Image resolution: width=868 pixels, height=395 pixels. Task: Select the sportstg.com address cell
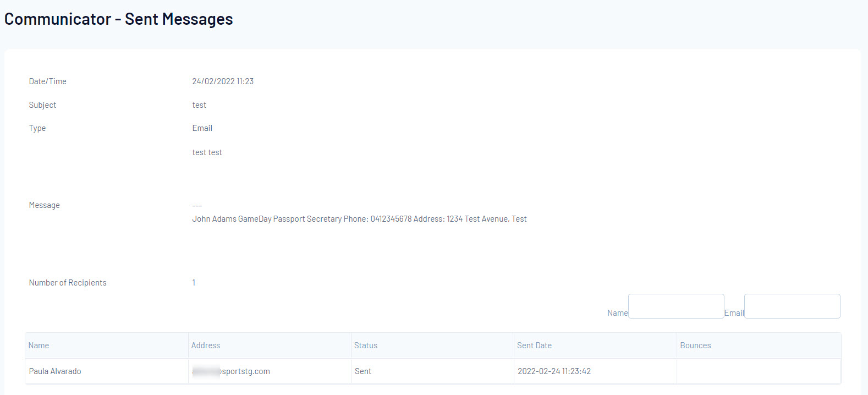270,371
